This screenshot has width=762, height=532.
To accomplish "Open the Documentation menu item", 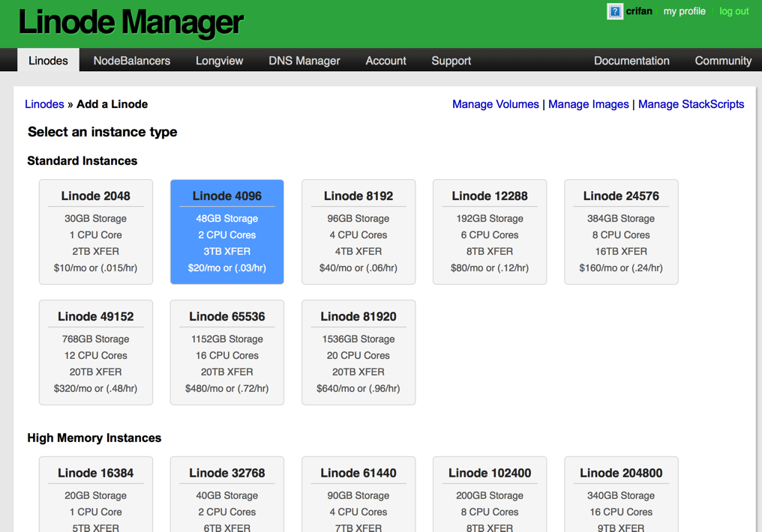I will (631, 61).
